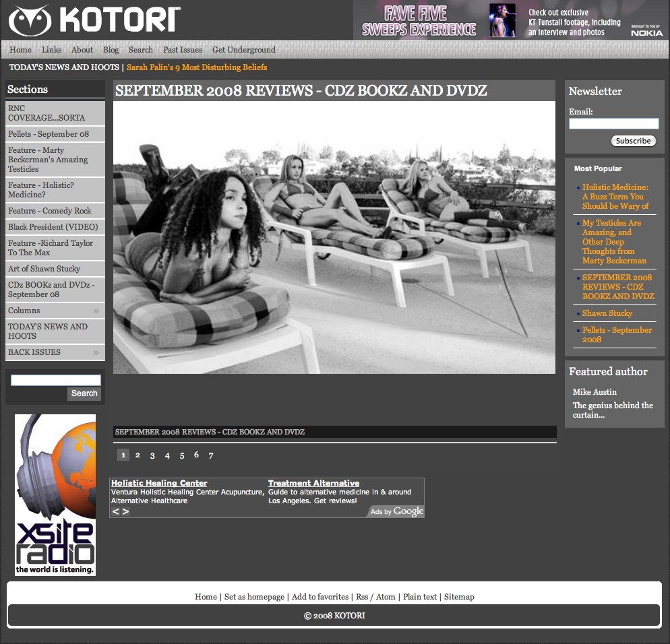This screenshot has width=670, height=644.
Task: Open TODAY'S NEWS AND HOOTS sidebar section
Action: click(x=55, y=331)
